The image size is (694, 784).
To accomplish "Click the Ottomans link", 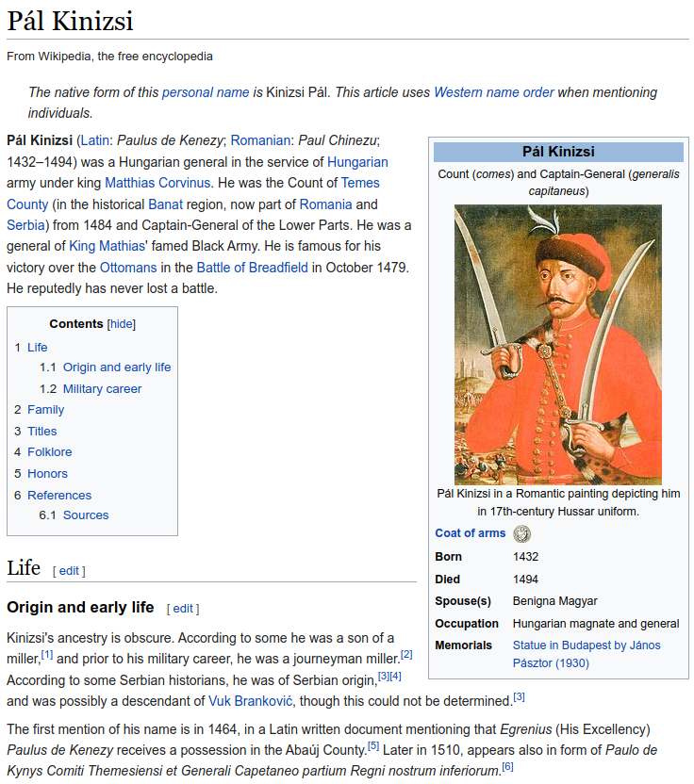I will (128, 268).
